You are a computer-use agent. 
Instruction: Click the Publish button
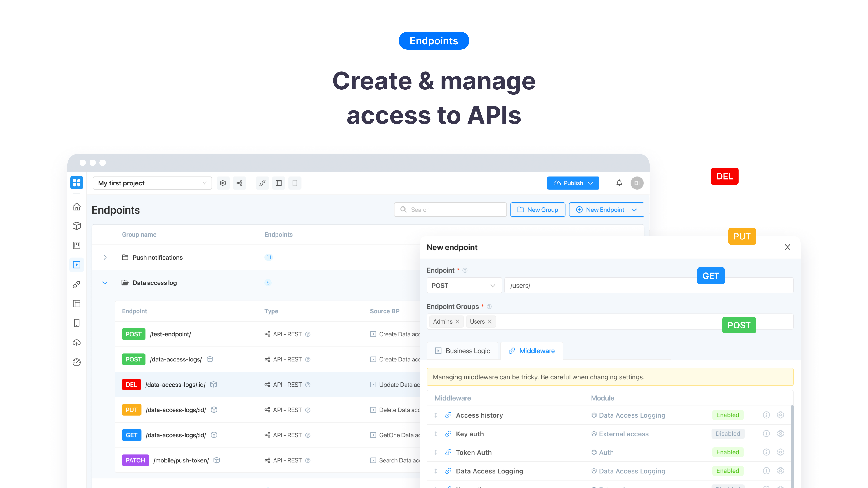pyautogui.click(x=572, y=183)
